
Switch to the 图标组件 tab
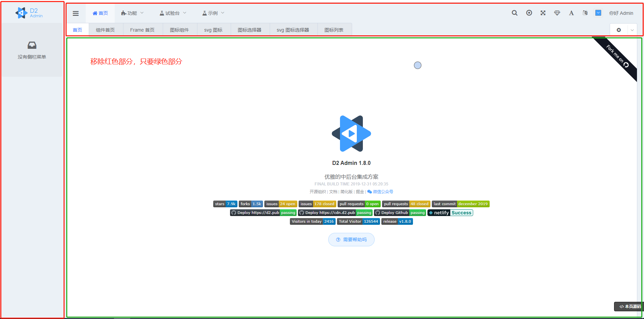pos(179,30)
